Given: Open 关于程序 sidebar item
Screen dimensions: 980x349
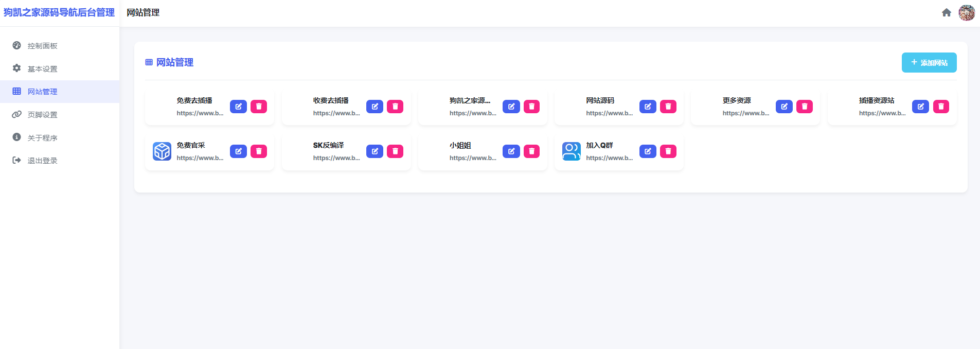Looking at the screenshot, I should pyautogui.click(x=42, y=138).
